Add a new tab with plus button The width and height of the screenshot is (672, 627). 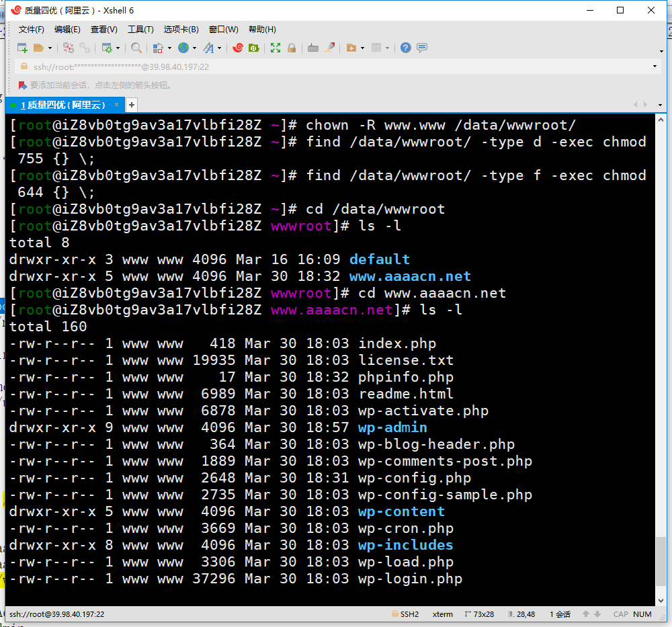coord(132,105)
